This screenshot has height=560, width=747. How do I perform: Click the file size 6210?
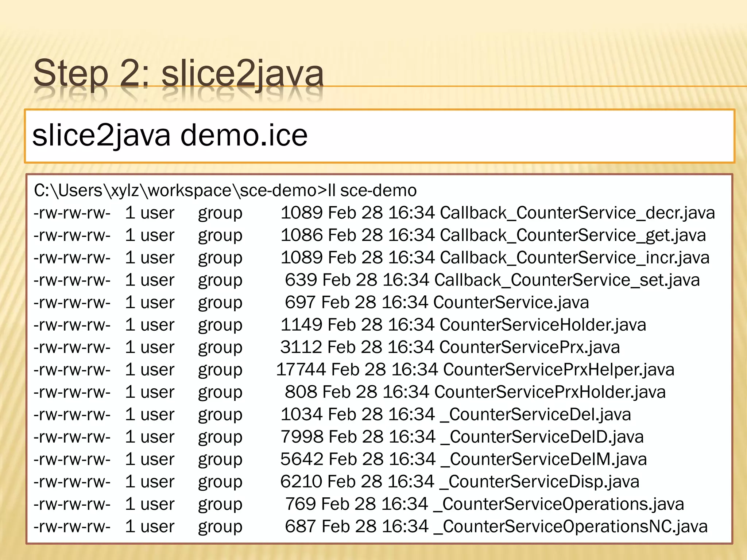301,482
